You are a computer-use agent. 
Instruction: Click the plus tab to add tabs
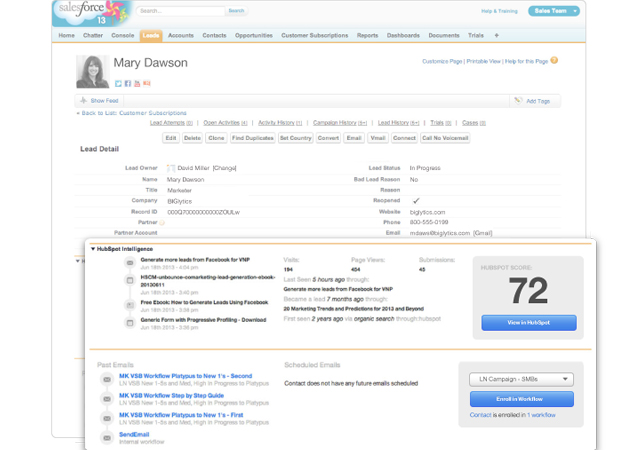click(496, 36)
